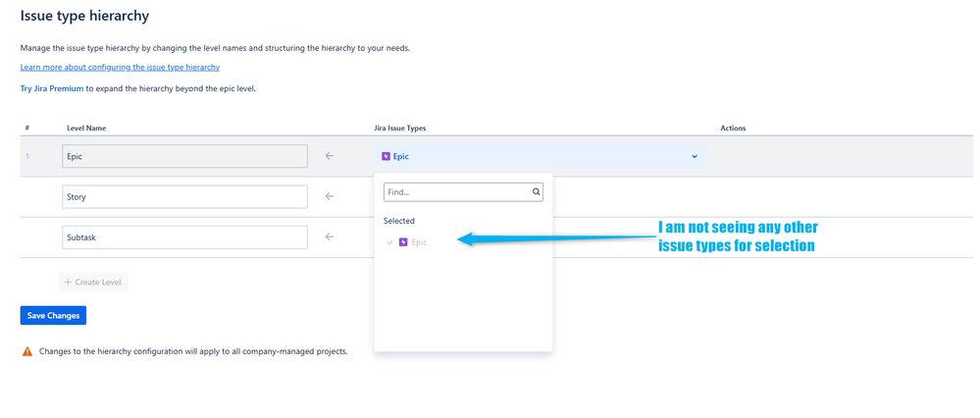Click the orange warning triangle icon
Image resolution: width=980 pixels, height=418 pixels.
(26, 351)
